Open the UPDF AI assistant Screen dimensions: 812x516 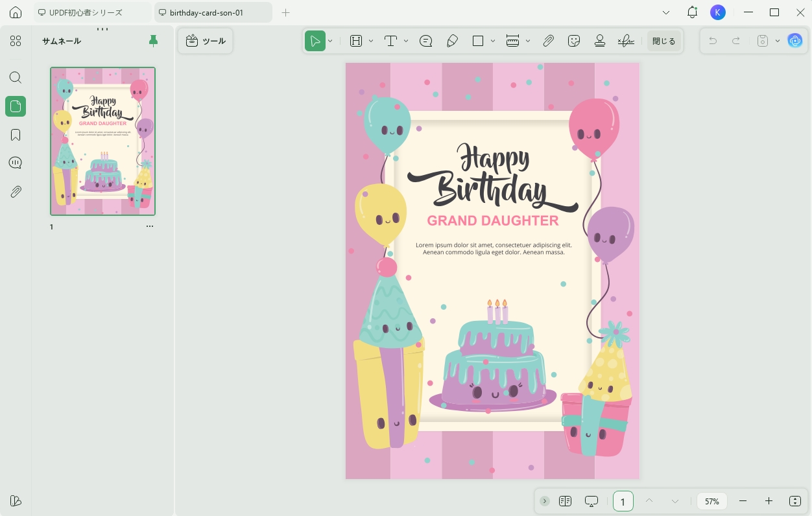click(795, 41)
